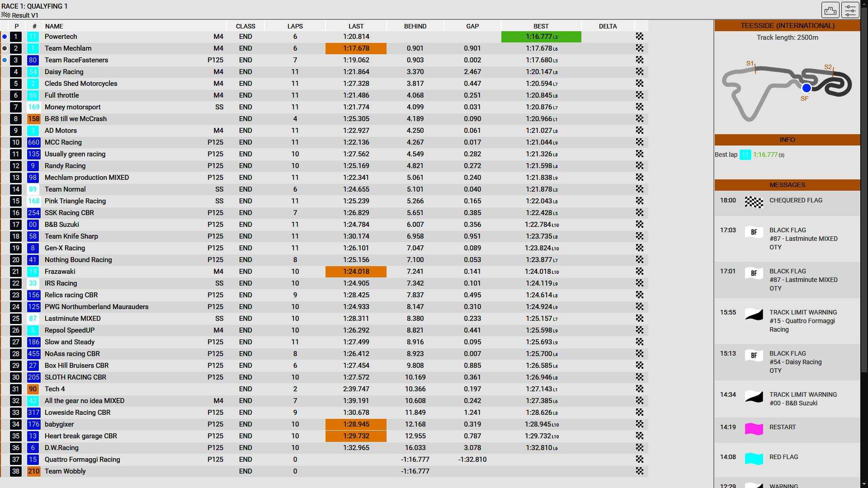Image resolution: width=868 pixels, height=488 pixels.
Task: Click the Result V1 label
Action: 25,15
